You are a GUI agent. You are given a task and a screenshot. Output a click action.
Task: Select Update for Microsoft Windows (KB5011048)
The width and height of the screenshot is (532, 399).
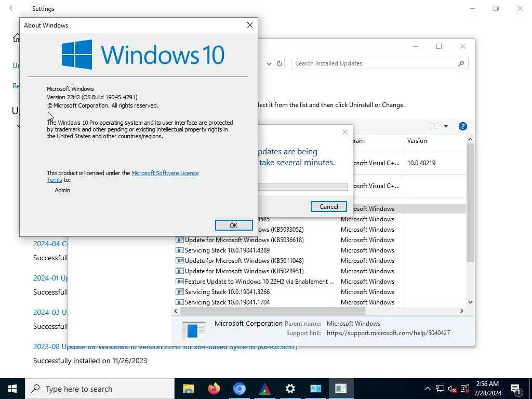pyautogui.click(x=320, y=261)
